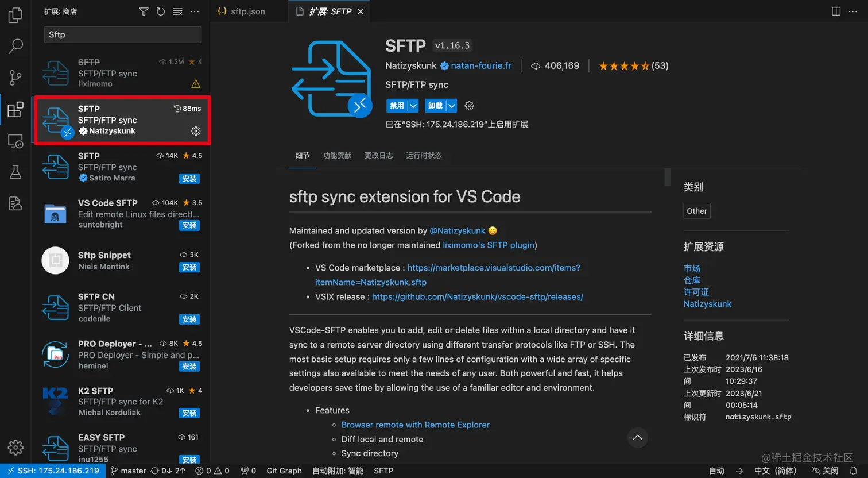This screenshot has width=868, height=478.
Task: Click 中文（简体） language status item
Action: [776, 471]
